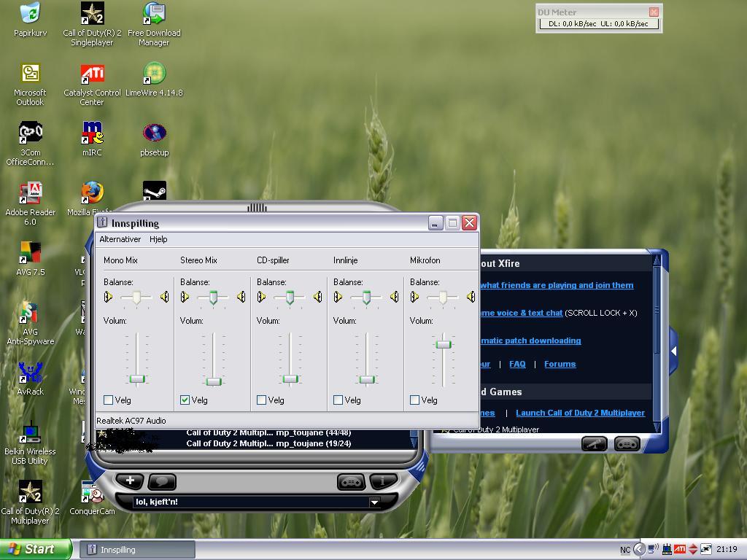This screenshot has height=560, width=747.
Task: Click Xfire gamepad games button
Action: (351, 482)
